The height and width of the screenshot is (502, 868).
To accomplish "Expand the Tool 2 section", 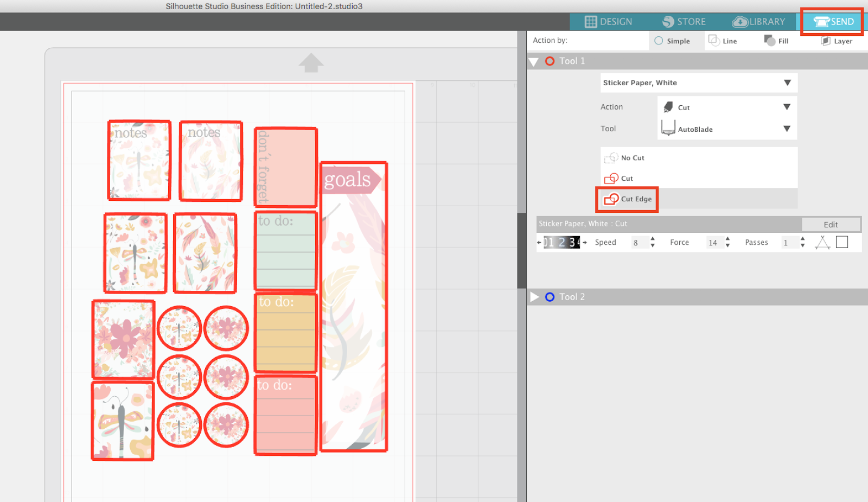I will coord(535,297).
